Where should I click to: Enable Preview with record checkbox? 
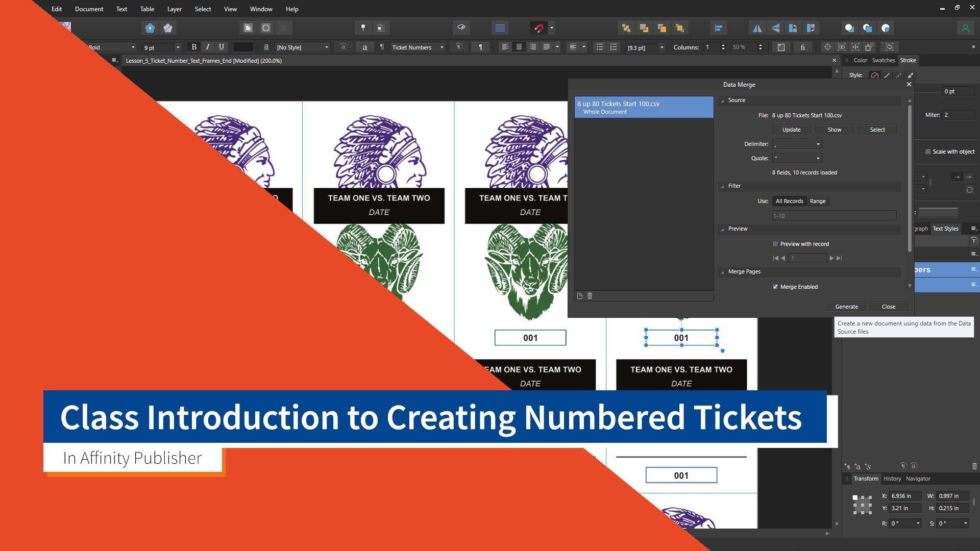tap(775, 244)
